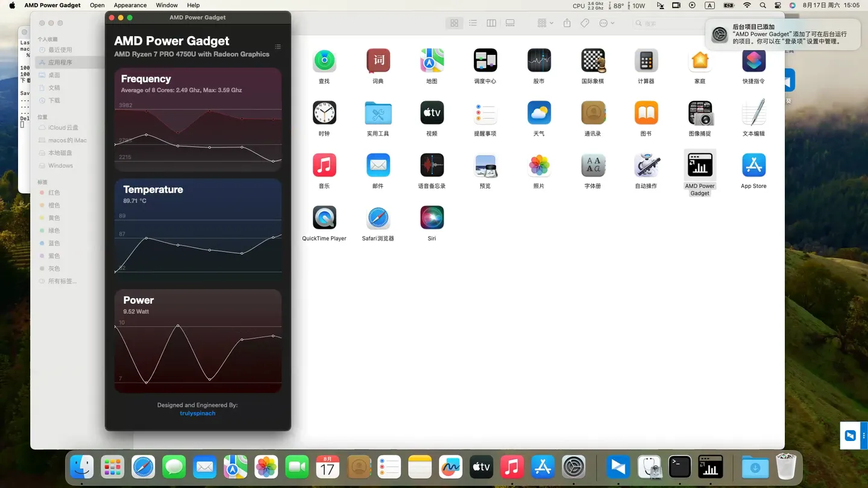This screenshot has width=868, height=488.
Task: Open the Weather app labeled 天气
Action: click(x=539, y=113)
